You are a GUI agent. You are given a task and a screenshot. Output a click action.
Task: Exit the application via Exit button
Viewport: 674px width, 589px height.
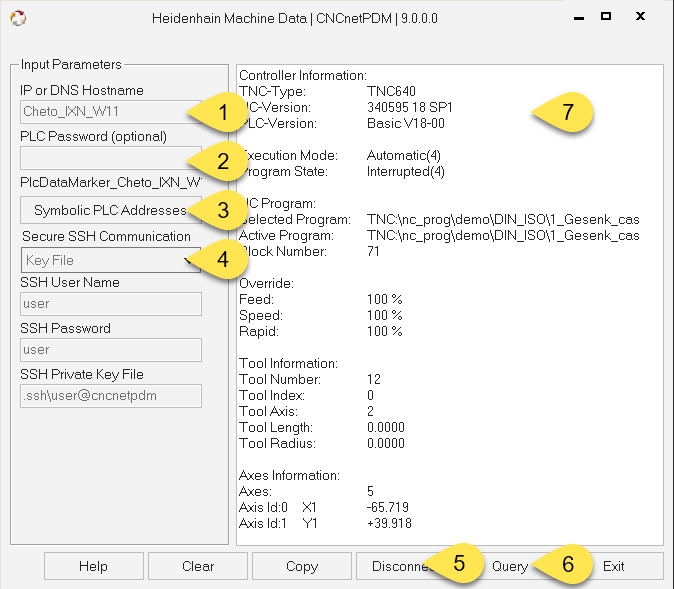coord(614,566)
